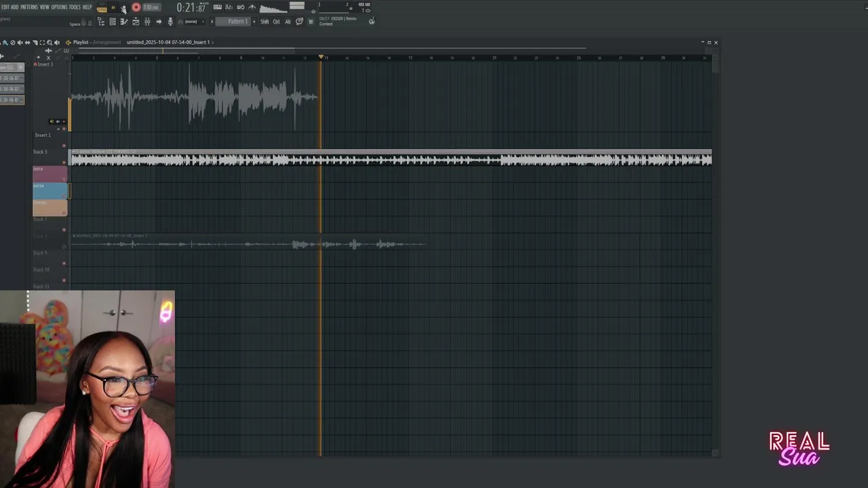
Task: Add a new pattern with plus button
Action: pyautogui.click(x=254, y=22)
